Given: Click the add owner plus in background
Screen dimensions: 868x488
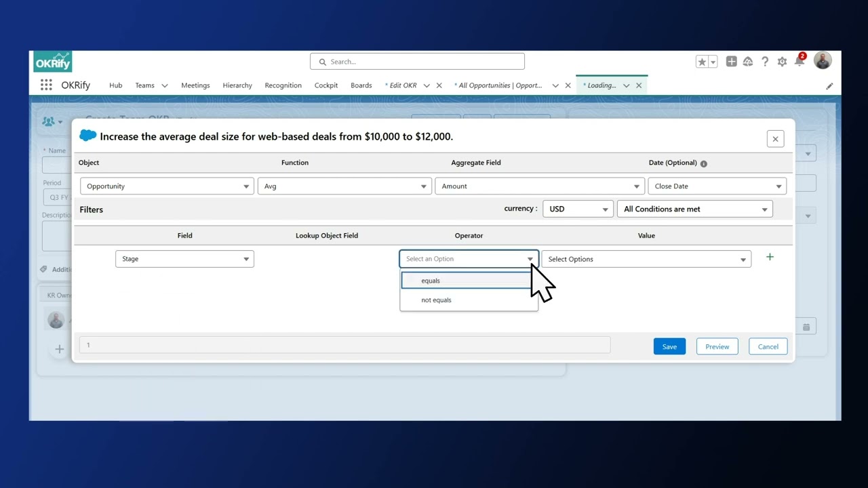Looking at the screenshot, I should point(60,349).
